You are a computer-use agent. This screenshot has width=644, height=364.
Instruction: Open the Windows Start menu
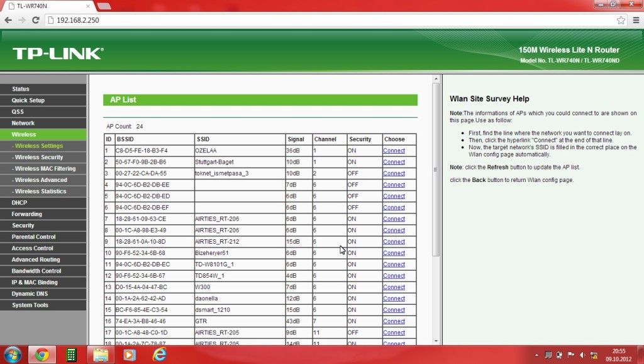tap(13, 355)
